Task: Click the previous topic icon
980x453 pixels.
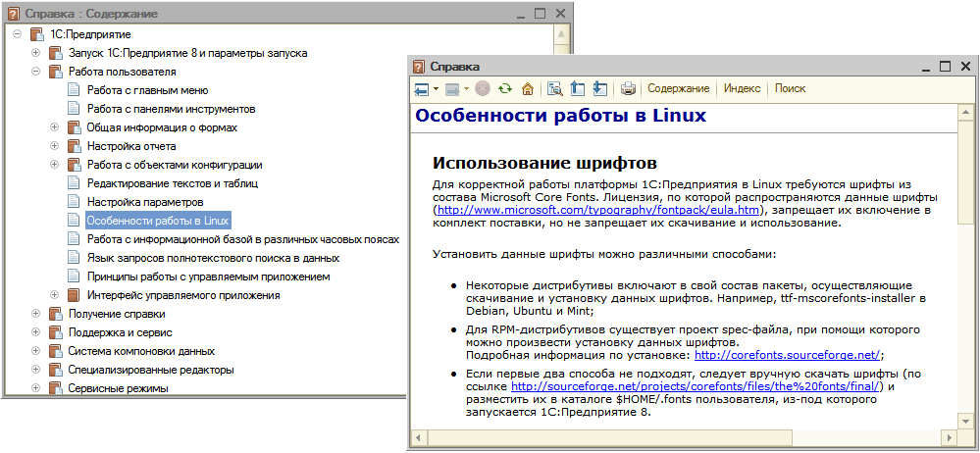Action: tap(578, 89)
